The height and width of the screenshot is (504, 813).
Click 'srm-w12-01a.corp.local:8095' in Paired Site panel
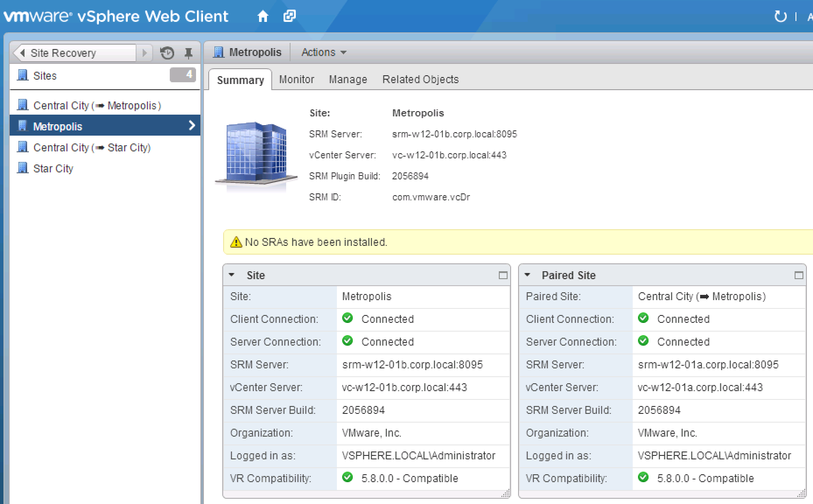(708, 364)
